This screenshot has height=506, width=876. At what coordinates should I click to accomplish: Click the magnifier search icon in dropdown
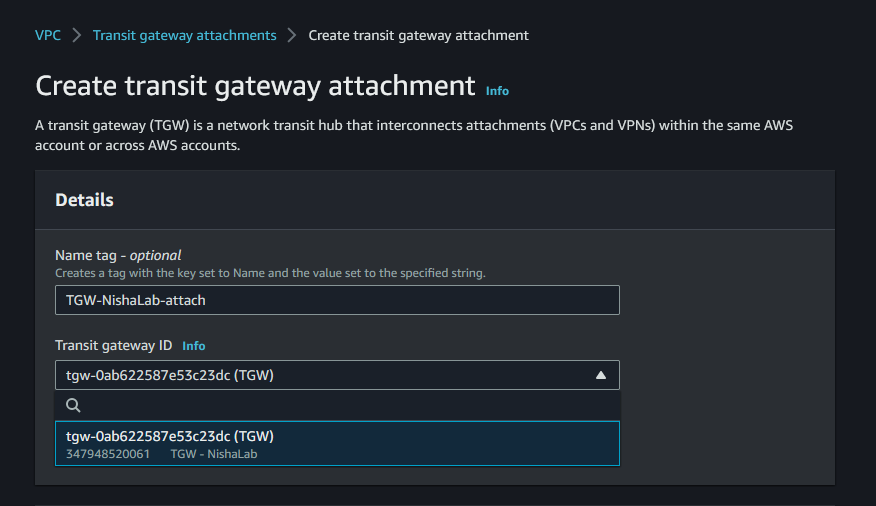(x=72, y=405)
